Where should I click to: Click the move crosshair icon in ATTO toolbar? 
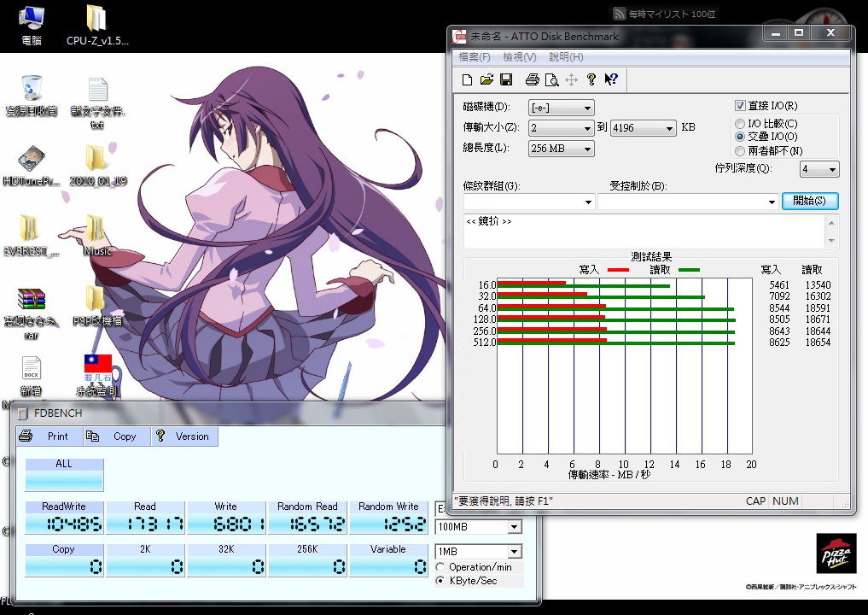[x=571, y=79]
